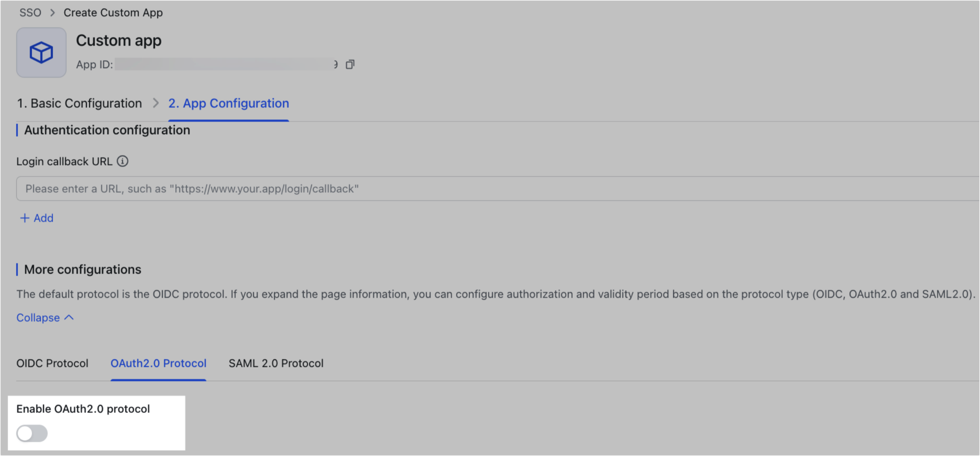
Task: Click the info icon beside Login callback URL
Action: coord(123,161)
